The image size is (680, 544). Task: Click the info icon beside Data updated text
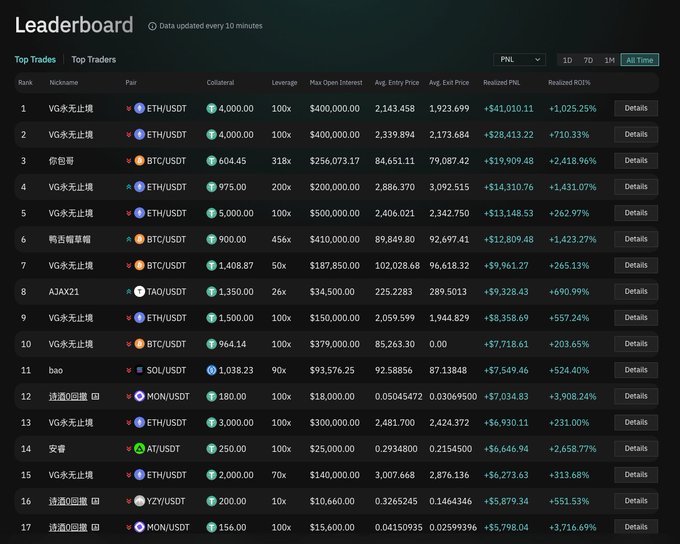point(152,26)
